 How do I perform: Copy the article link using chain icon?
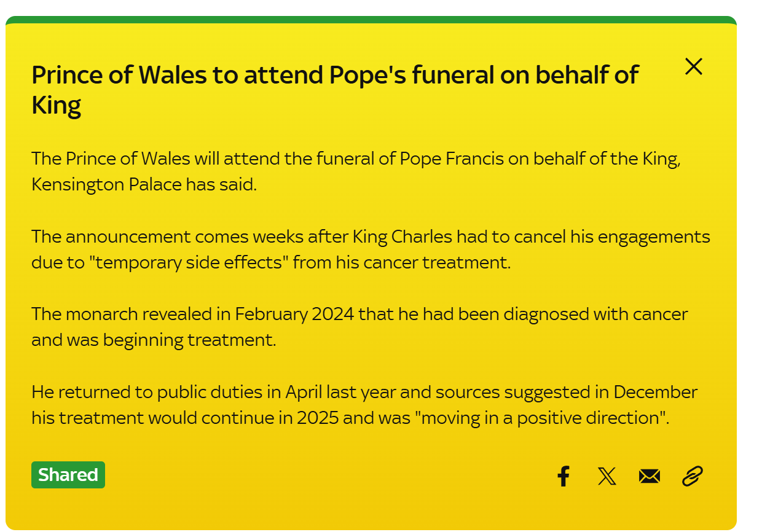click(x=693, y=476)
